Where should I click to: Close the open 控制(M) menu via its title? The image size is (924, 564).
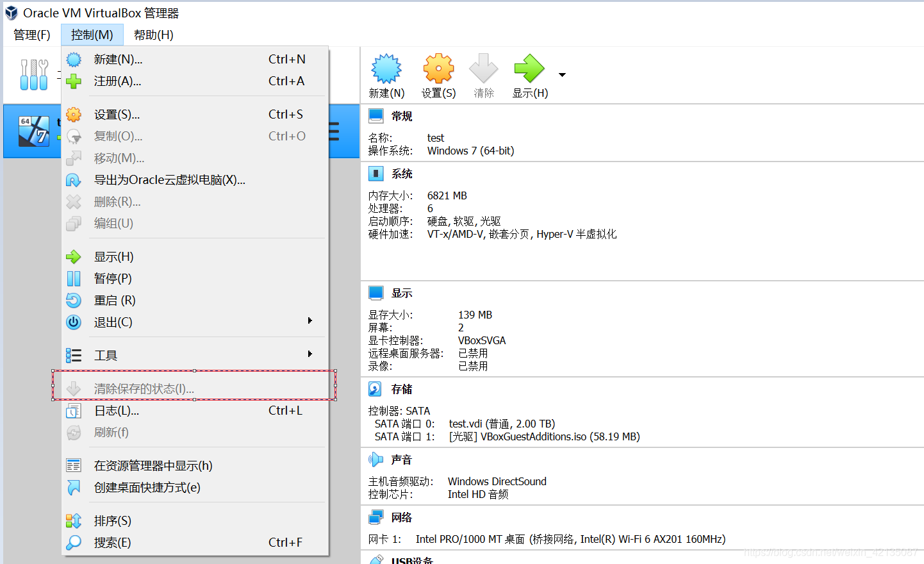coord(92,35)
